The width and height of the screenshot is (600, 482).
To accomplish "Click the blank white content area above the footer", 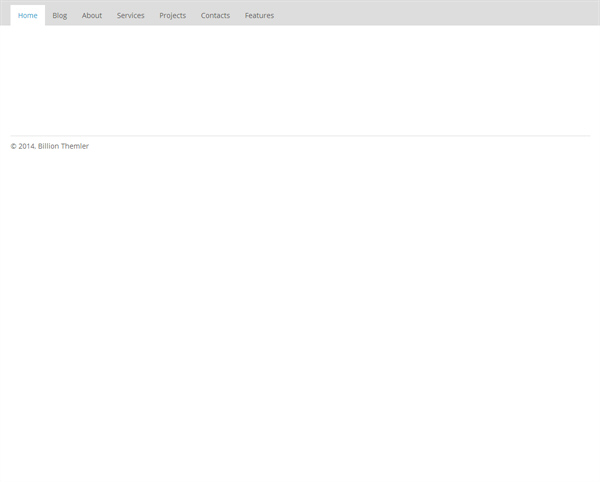I will [x=300, y=80].
